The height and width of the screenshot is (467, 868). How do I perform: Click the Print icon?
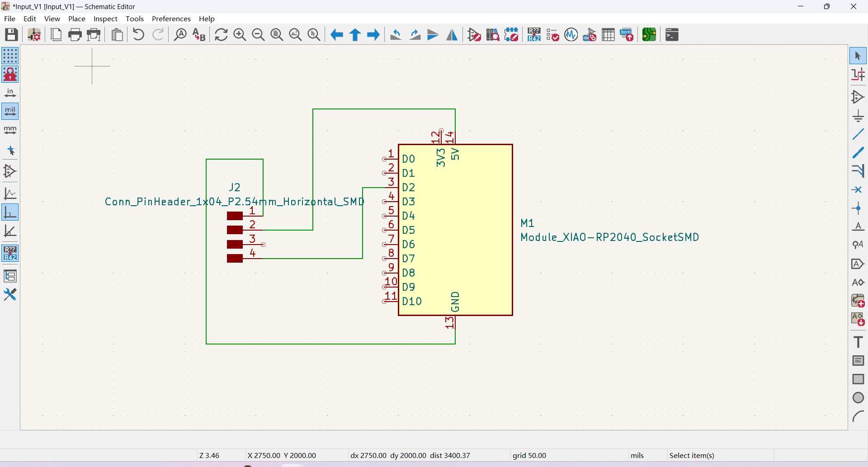click(75, 35)
